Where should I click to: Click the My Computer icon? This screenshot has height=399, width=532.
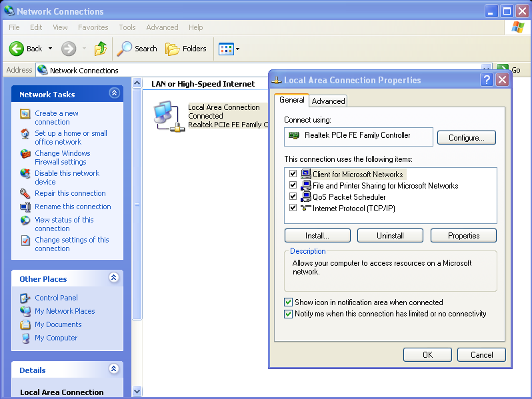[25, 338]
